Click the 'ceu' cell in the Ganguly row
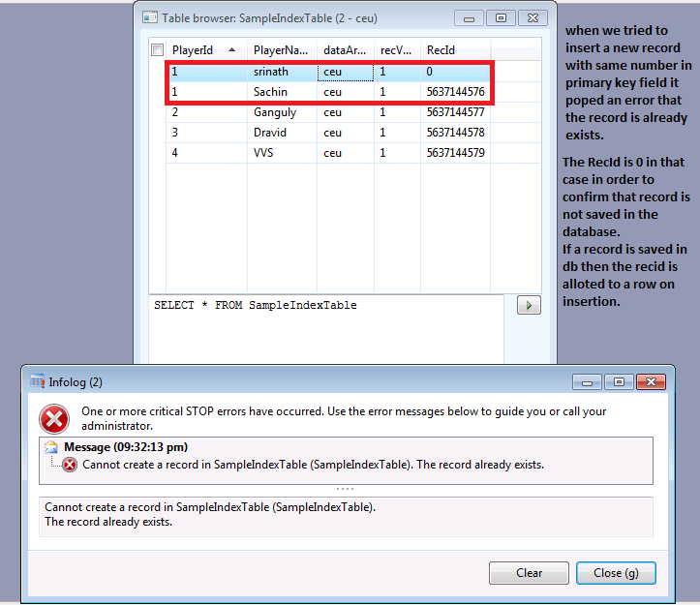 click(x=346, y=112)
